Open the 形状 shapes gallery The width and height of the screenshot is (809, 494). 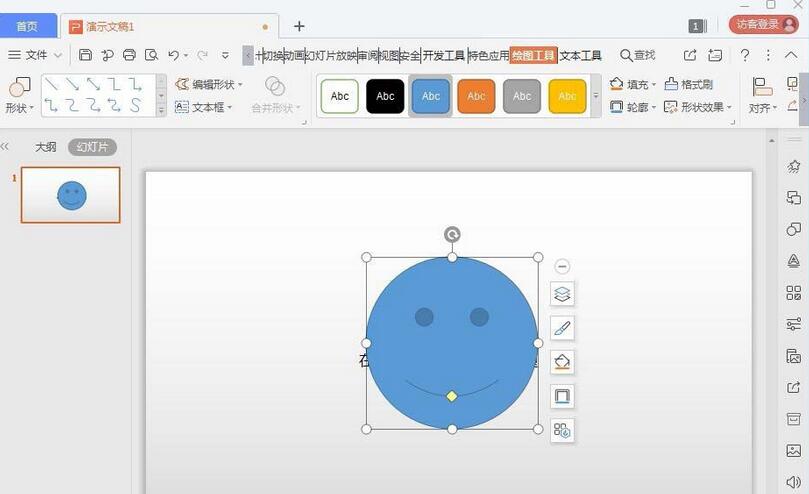[20, 95]
